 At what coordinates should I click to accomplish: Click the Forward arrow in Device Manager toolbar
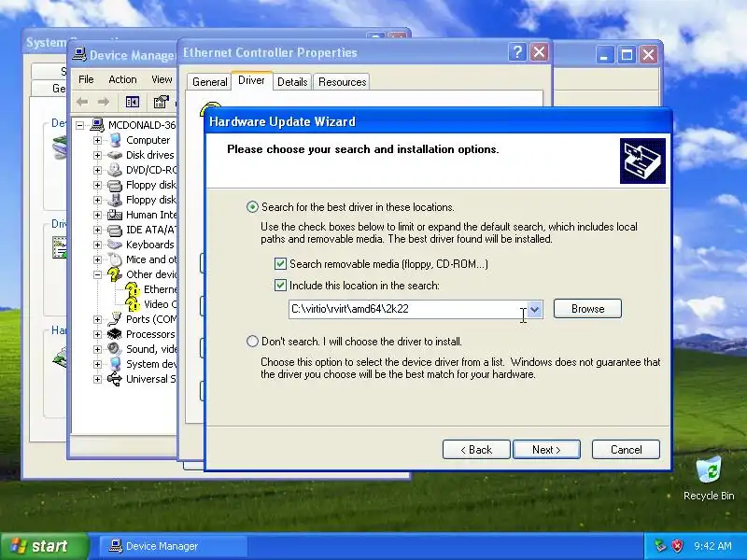click(x=103, y=102)
